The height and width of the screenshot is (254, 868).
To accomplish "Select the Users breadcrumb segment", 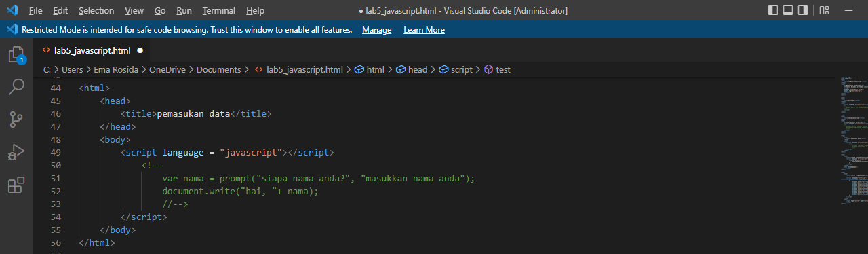I will pyautogui.click(x=73, y=69).
